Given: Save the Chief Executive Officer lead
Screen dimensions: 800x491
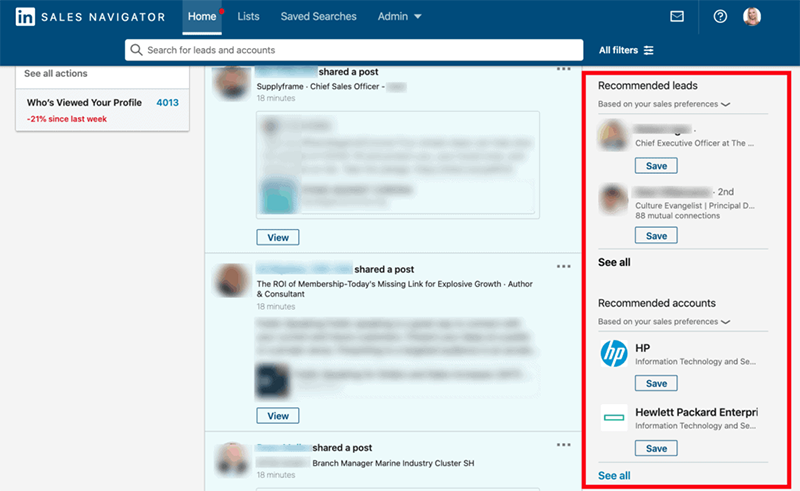Looking at the screenshot, I should click(x=656, y=166).
